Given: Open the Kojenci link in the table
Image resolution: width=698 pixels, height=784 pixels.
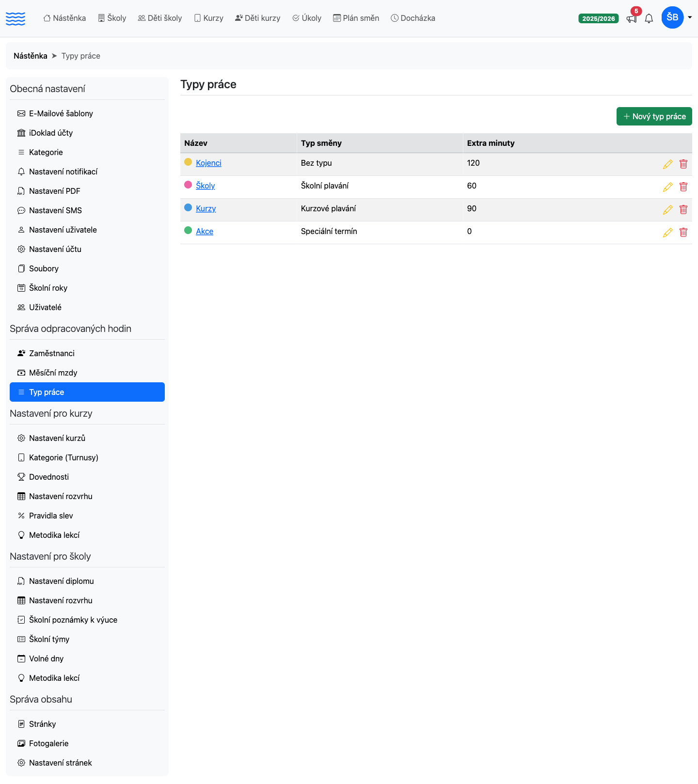Looking at the screenshot, I should pos(208,163).
